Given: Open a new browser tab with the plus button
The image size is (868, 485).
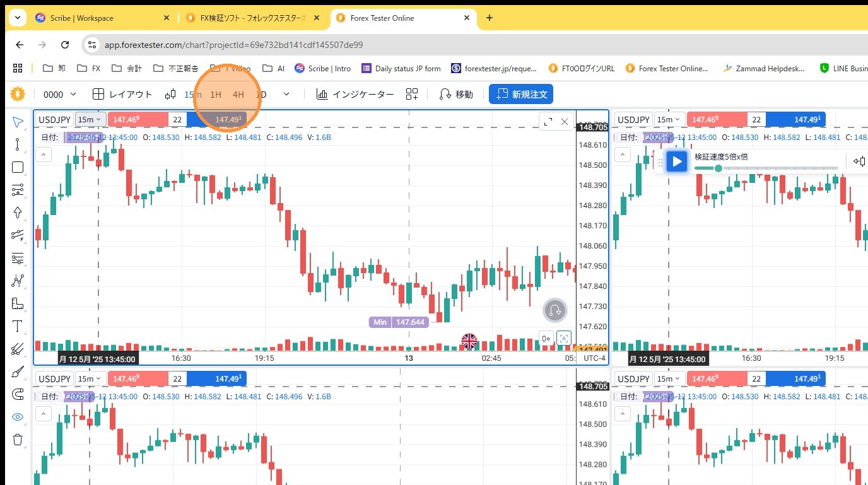Looking at the screenshot, I should click(489, 18).
